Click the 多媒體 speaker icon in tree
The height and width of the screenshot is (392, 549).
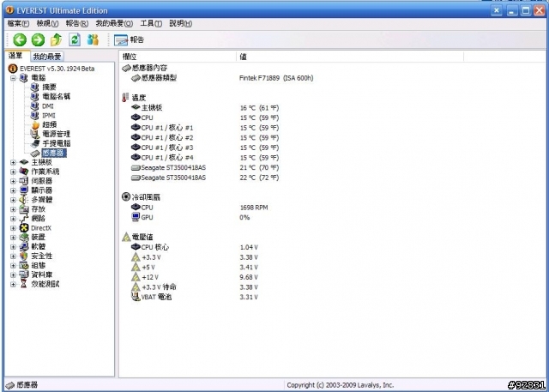point(24,200)
